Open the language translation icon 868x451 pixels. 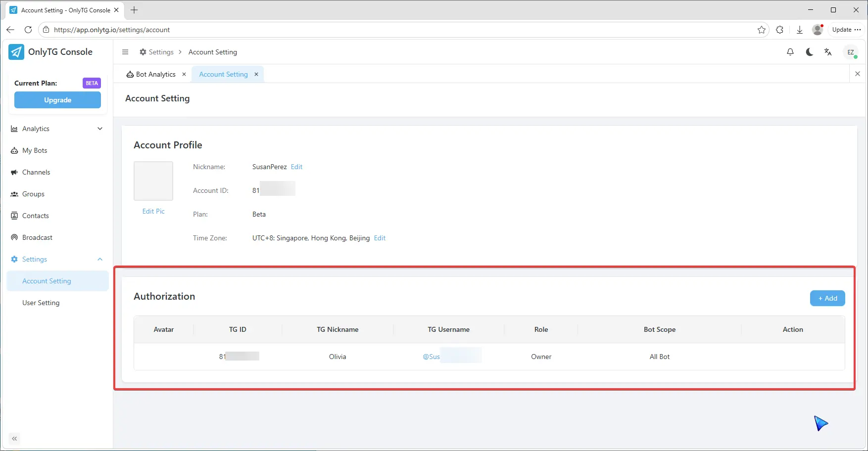pyautogui.click(x=828, y=52)
